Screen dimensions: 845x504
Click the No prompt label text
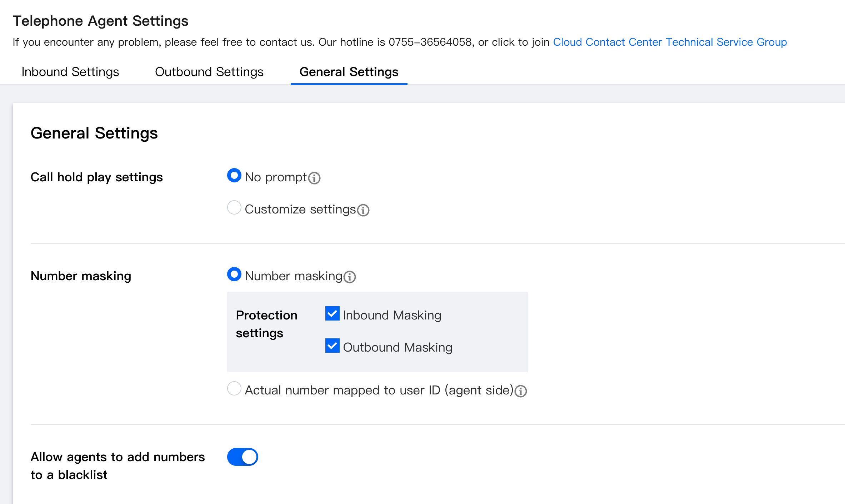[276, 177]
